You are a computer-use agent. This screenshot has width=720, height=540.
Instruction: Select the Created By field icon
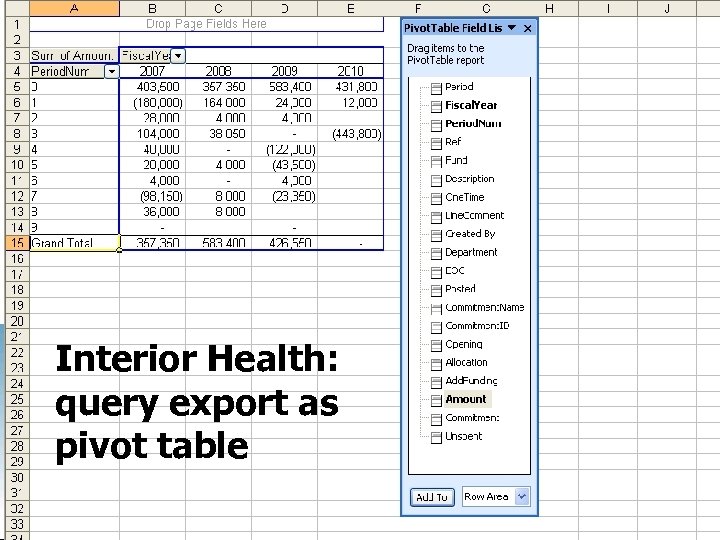click(436, 235)
